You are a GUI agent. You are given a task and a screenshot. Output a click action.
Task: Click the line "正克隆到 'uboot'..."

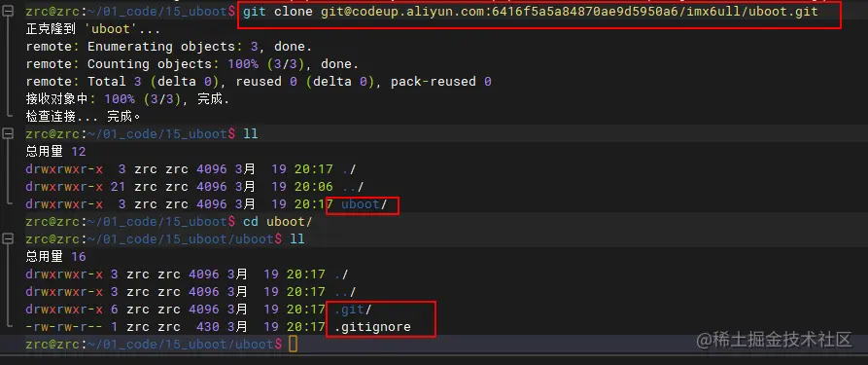click(93, 29)
